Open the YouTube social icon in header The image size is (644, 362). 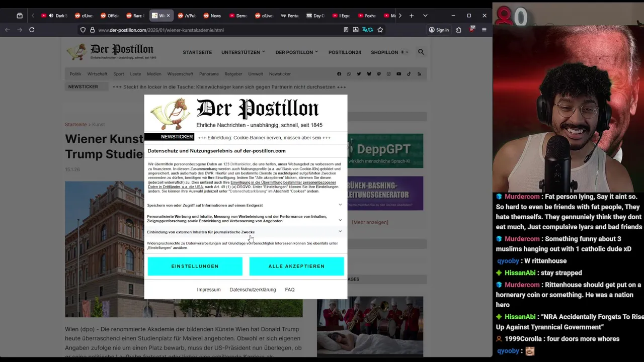(x=398, y=74)
